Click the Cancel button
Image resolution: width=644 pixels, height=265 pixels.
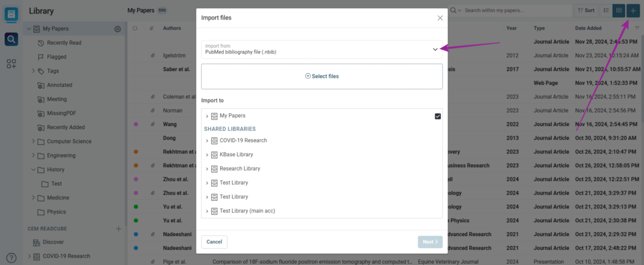click(x=214, y=242)
